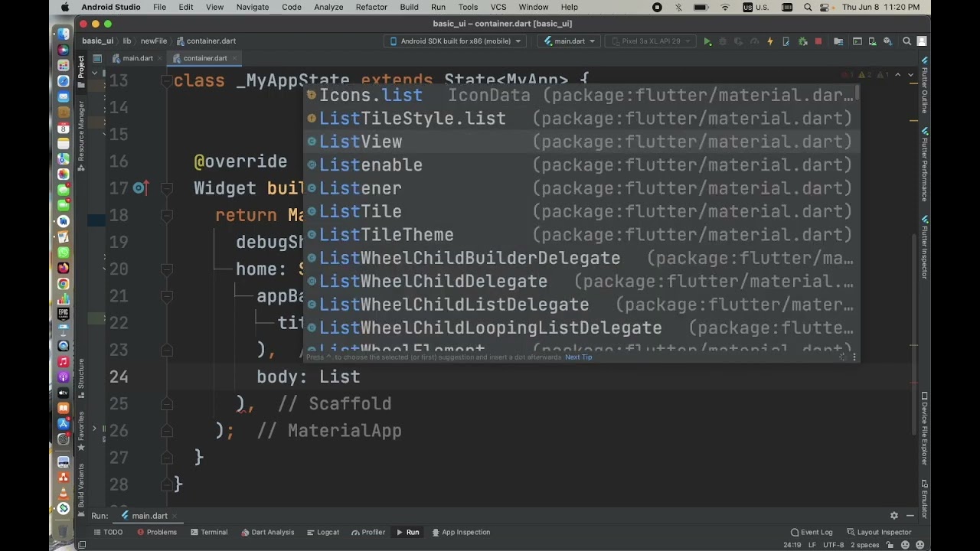Open device selector Android SDK built for x86

point(455,41)
